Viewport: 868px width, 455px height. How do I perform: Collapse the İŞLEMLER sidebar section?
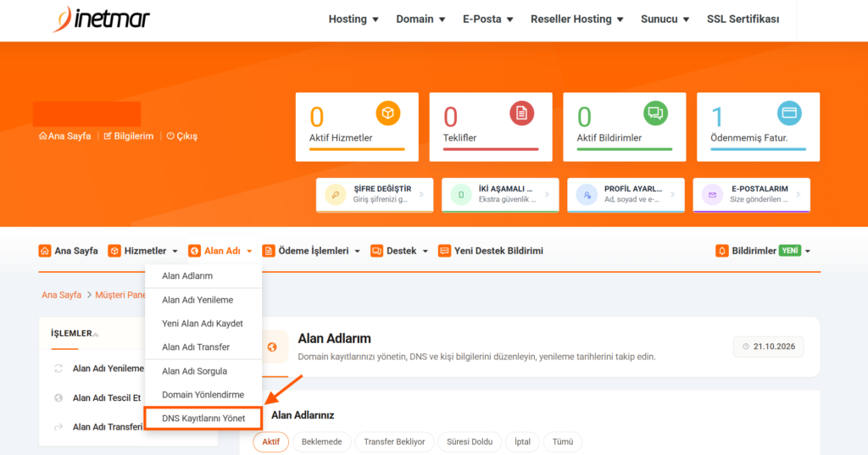point(95,335)
